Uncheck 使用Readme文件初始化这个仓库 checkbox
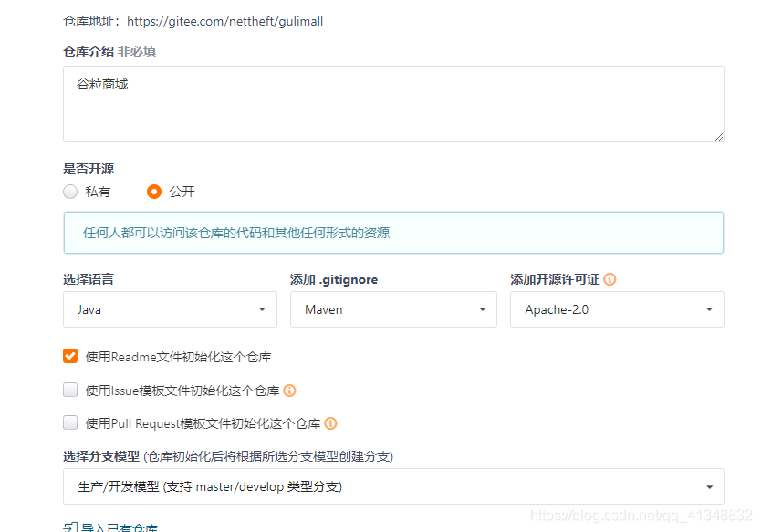The width and height of the screenshot is (761, 532). [70, 356]
